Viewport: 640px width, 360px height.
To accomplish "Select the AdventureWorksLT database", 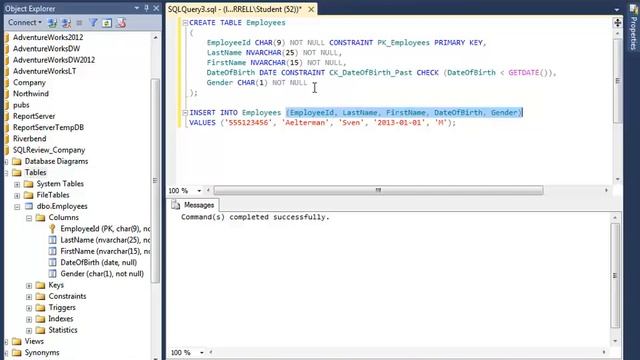I will (44, 71).
